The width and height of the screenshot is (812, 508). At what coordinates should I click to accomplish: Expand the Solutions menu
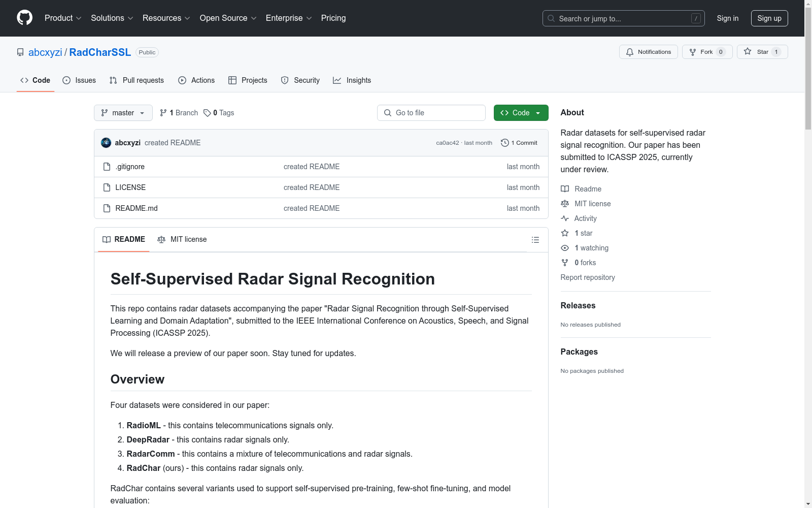[x=112, y=18]
